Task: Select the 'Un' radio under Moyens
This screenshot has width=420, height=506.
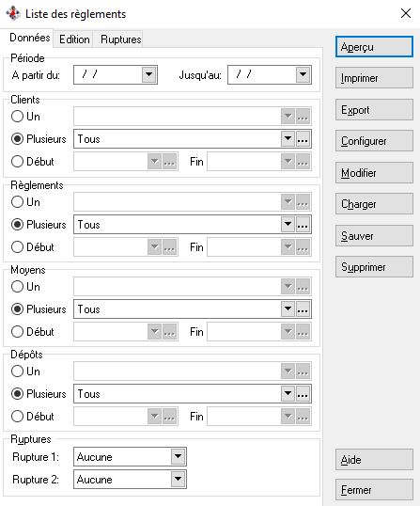Action: 17,287
